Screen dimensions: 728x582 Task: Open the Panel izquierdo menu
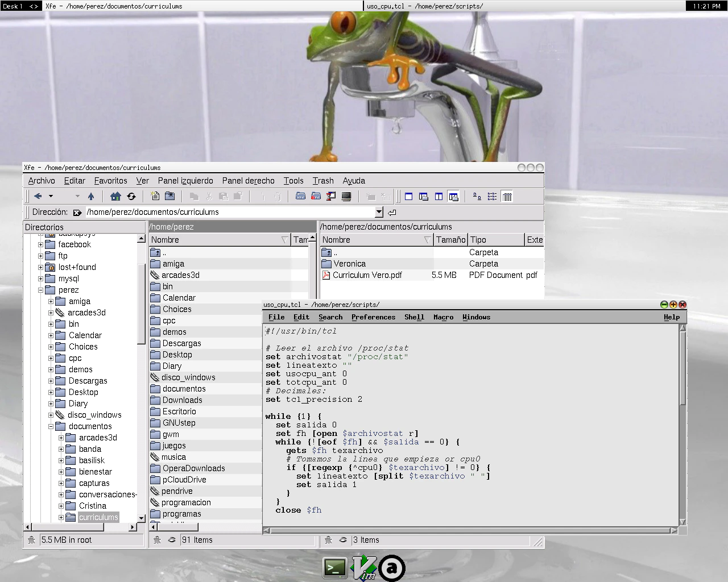[185, 181]
